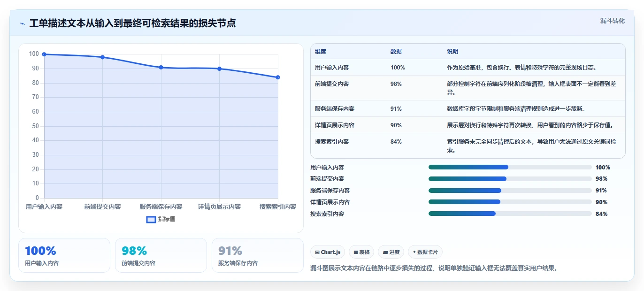The image size is (644, 291).
Task: Click the 90% label beside the progress bar
Action: (601, 202)
